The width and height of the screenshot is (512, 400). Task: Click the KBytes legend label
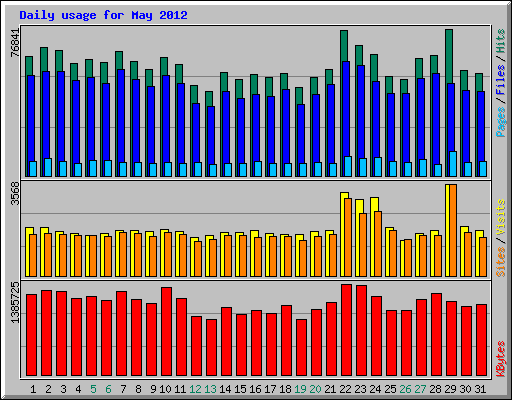[501, 359]
